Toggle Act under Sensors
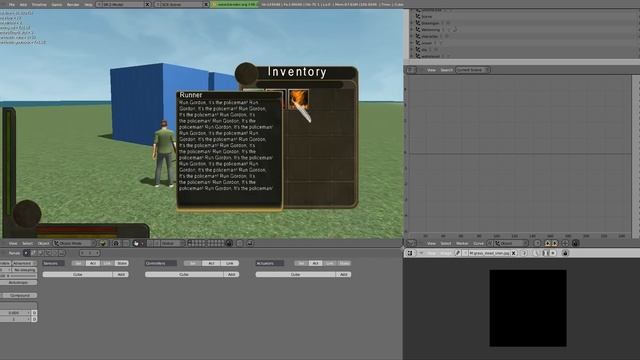 point(93,263)
